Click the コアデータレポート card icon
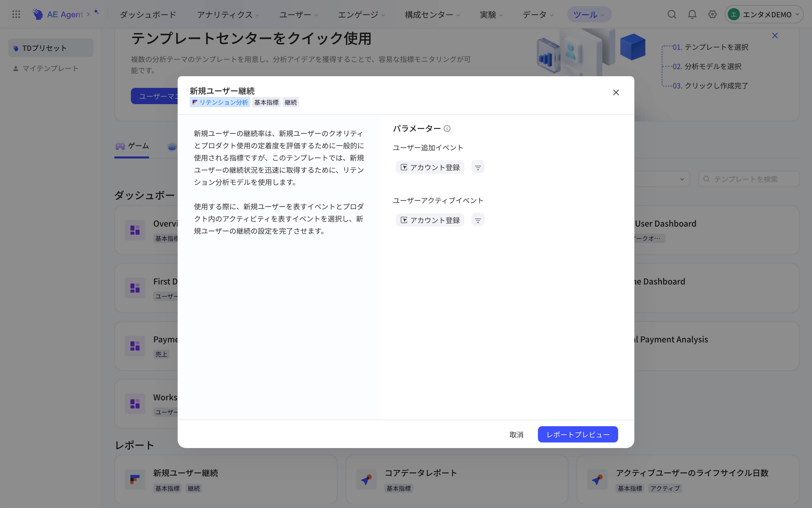Image resolution: width=812 pixels, height=508 pixels. tap(366, 480)
